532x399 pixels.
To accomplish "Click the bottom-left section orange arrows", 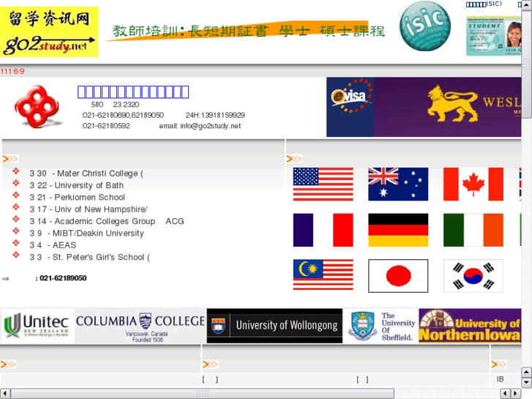I will tap(8, 365).
